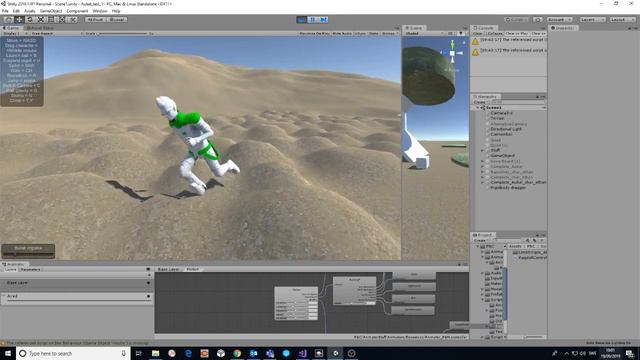Collapse the Scene1 root in Hierarchy
Image resolution: width=640 pixels, height=360 pixels.
[478, 108]
